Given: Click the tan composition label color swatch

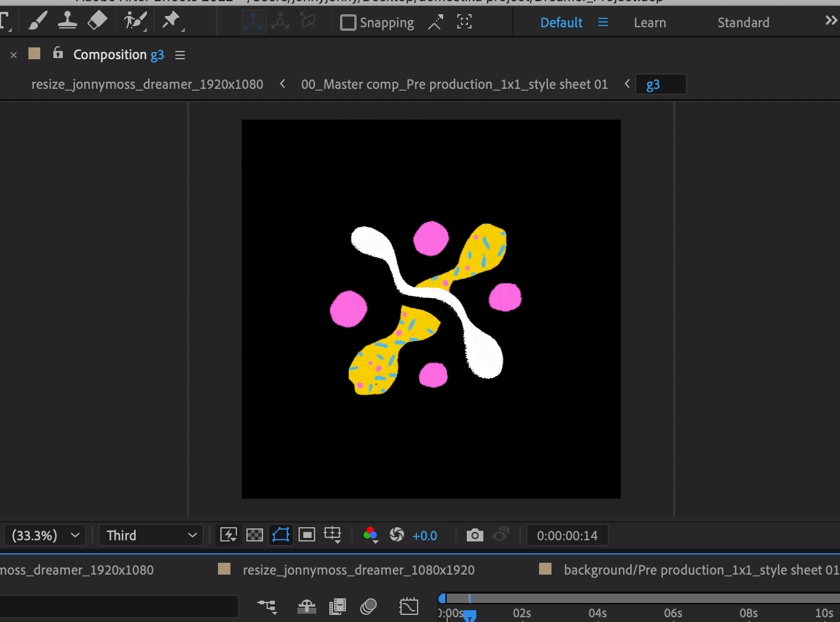Looking at the screenshot, I should tap(34, 54).
